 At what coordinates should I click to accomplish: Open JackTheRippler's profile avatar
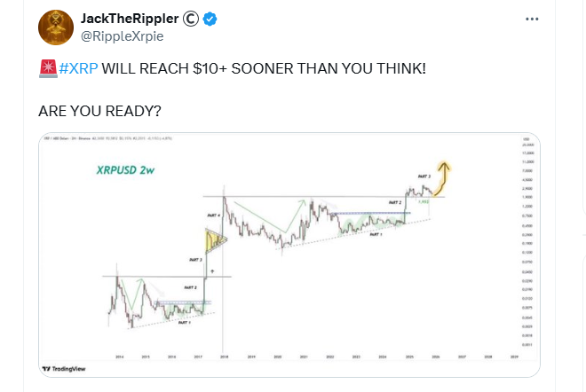coord(55,27)
